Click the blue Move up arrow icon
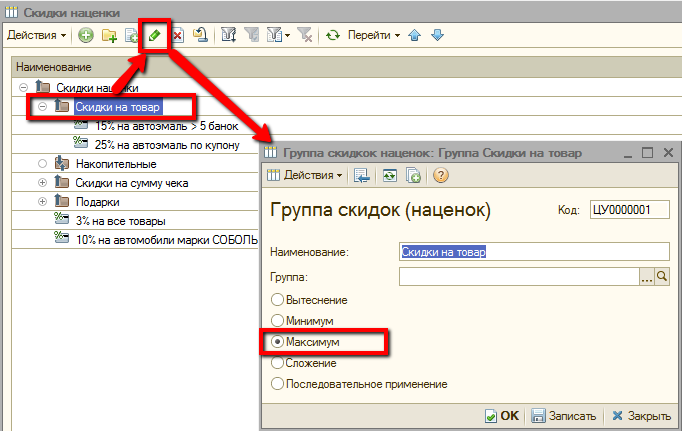Image resolution: width=682 pixels, height=431 pixels. pyautogui.click(x=417, y=36)
